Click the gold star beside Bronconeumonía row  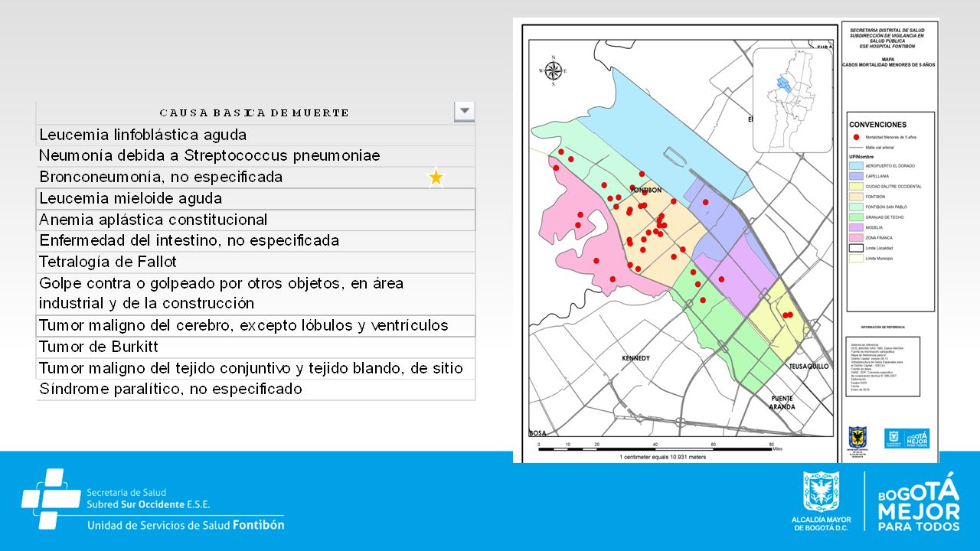(436, 178)
